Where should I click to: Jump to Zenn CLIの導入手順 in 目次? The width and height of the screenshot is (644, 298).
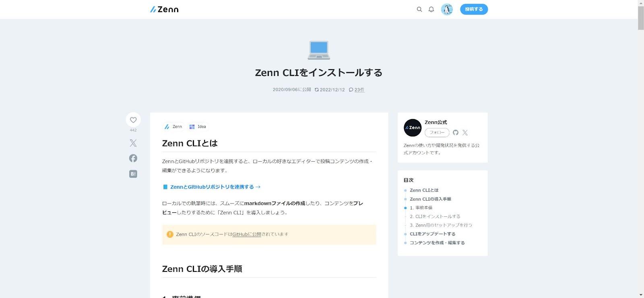pos(430,199)
